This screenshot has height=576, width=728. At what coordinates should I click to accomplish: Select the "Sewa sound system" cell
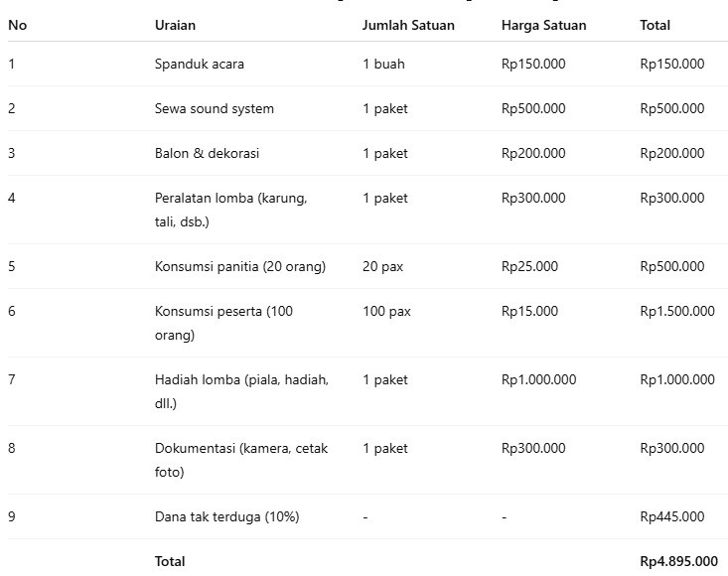[215, 108]
